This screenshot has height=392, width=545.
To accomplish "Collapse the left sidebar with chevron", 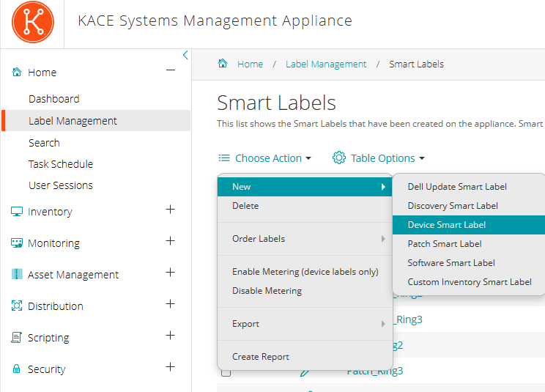I will 185,55.
